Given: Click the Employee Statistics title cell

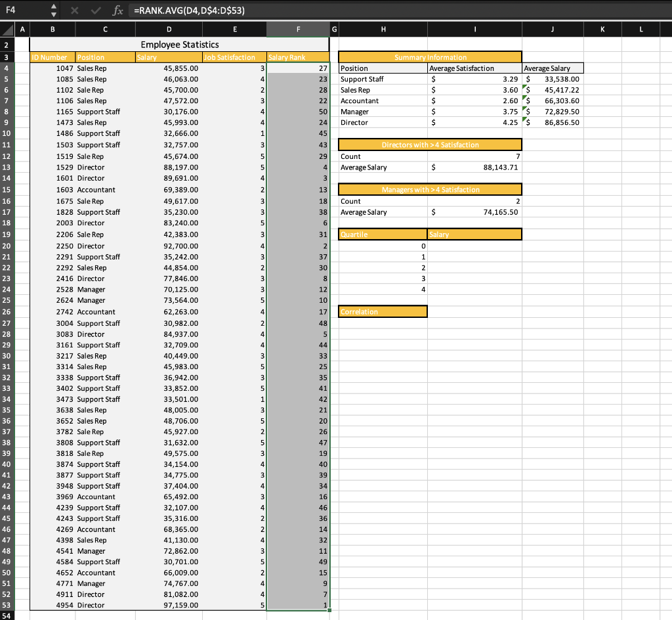Looking at the screenshot, I should click(x=180, y=45).
